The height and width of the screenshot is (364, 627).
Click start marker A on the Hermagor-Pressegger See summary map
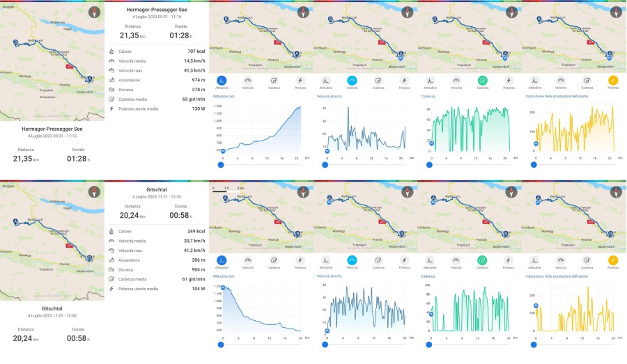[x=88, y=79]
